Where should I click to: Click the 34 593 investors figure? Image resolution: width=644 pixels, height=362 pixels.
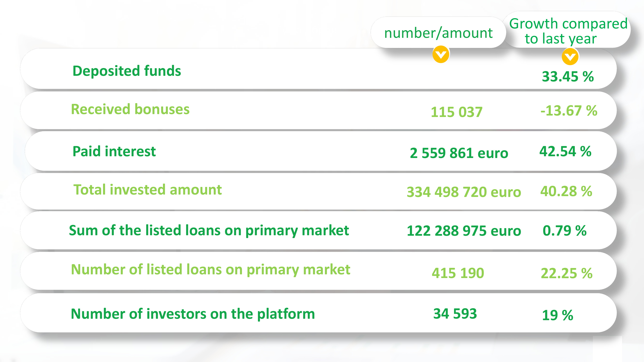[x=455, y=314]
